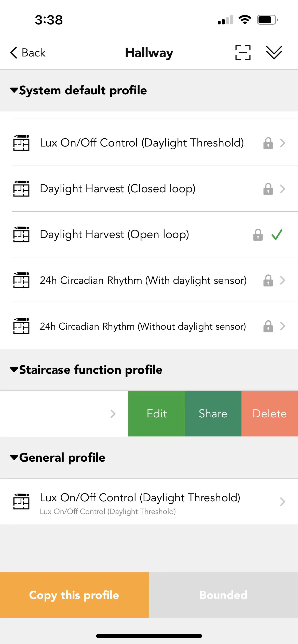Tap lock icon on Lux On/Off system profile
The height and width of the screenshot is (644, 298).
tap(268, 143)
